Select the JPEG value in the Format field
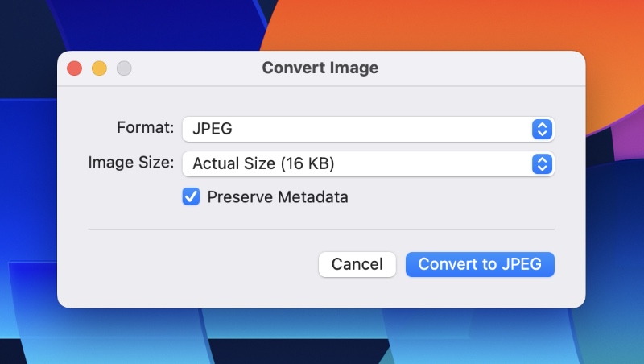The width and height of the screenshot is (644, 364). pyautogui.click(x=213, y=128)
